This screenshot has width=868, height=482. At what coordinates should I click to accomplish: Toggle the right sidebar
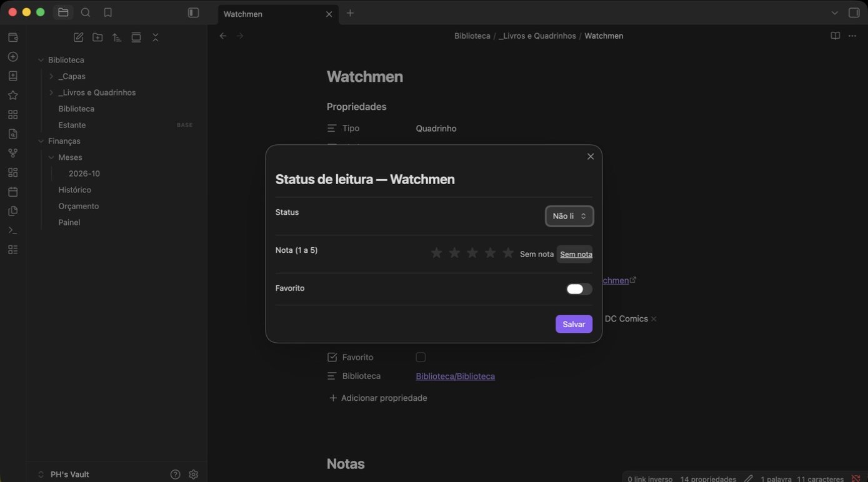854,12
